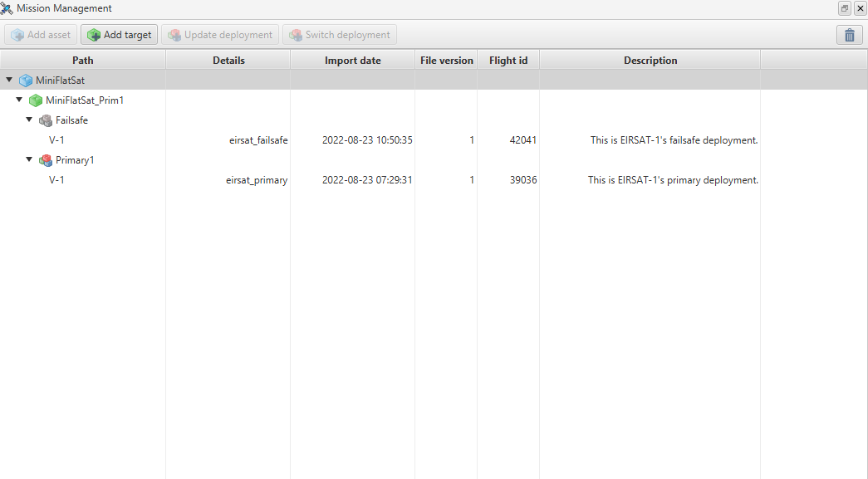The height and width of the screenshot is (479, 868).
Task: Click the Primary1 deployment icon
Action: (46, 160)
